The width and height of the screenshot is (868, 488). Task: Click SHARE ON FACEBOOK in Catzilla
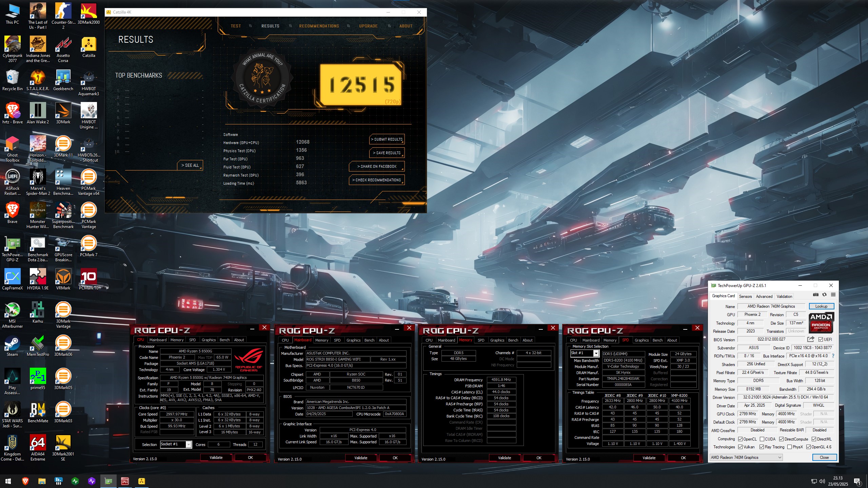[x=377, y=166]
